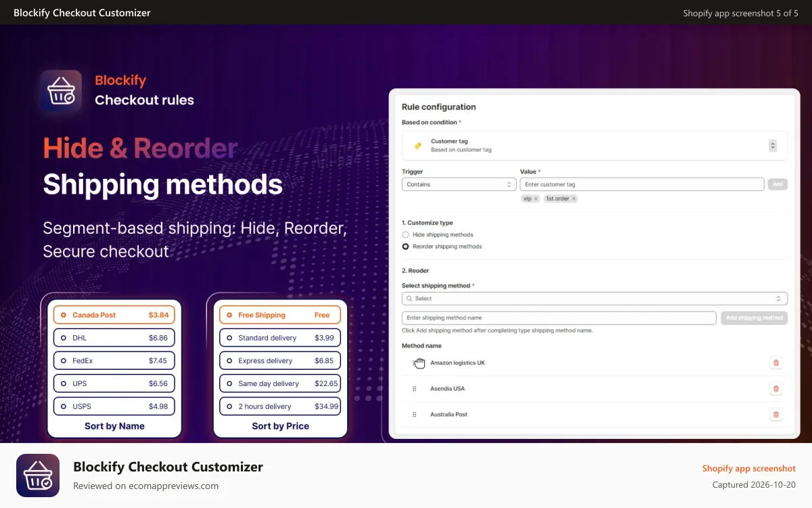This screenshot has width=812, height=508.
Task: Delete the Amazon logistics UK method
Action: pos(776,363)
